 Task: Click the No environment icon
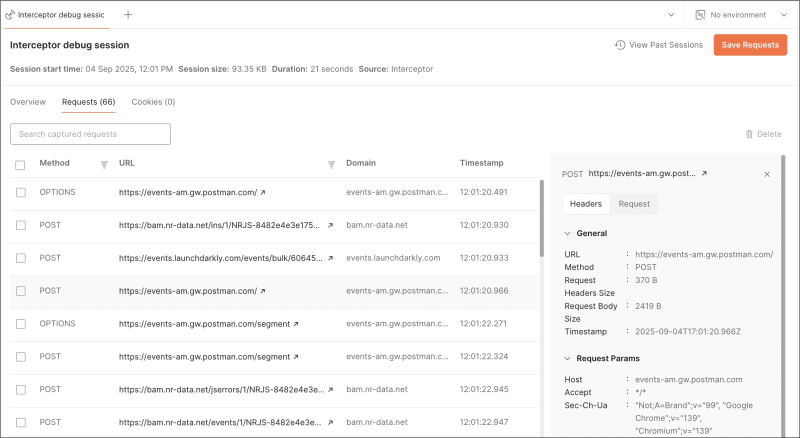click(701, 15)
